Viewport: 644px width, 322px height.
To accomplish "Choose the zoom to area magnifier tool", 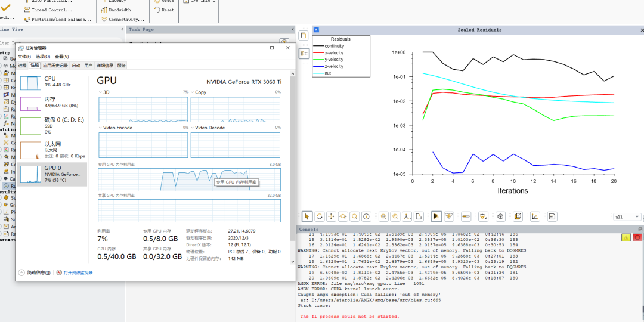I will click(354, 216).
